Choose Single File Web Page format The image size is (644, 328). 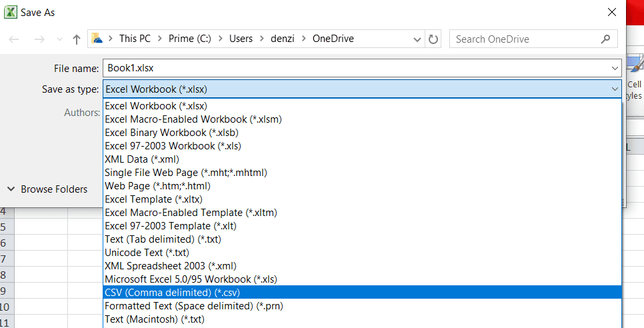tap(363, 173)
